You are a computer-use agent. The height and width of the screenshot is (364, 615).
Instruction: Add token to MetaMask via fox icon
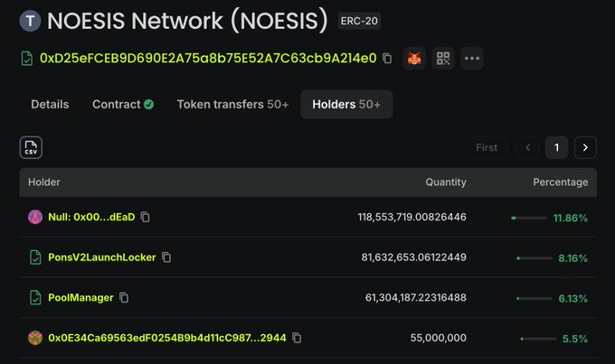click(414, 59)
